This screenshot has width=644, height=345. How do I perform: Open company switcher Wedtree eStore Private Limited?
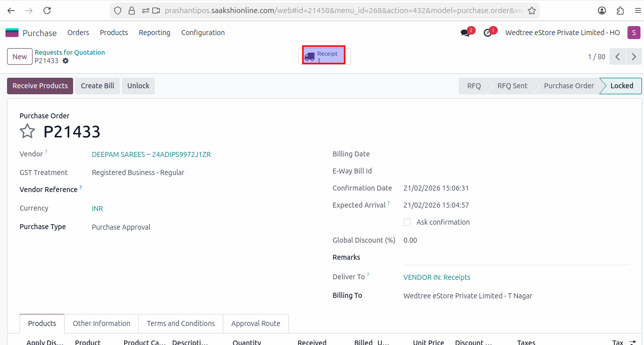pyautogui.click(x=562, y=33)
